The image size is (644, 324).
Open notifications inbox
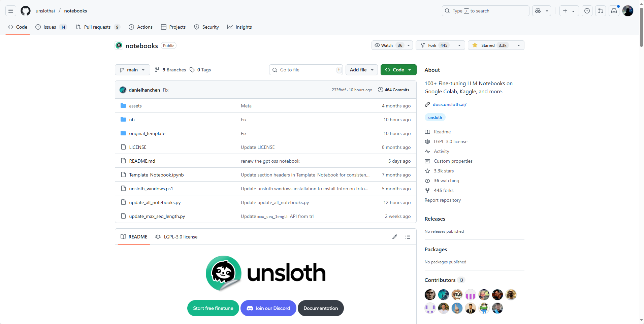click(614, 11)
